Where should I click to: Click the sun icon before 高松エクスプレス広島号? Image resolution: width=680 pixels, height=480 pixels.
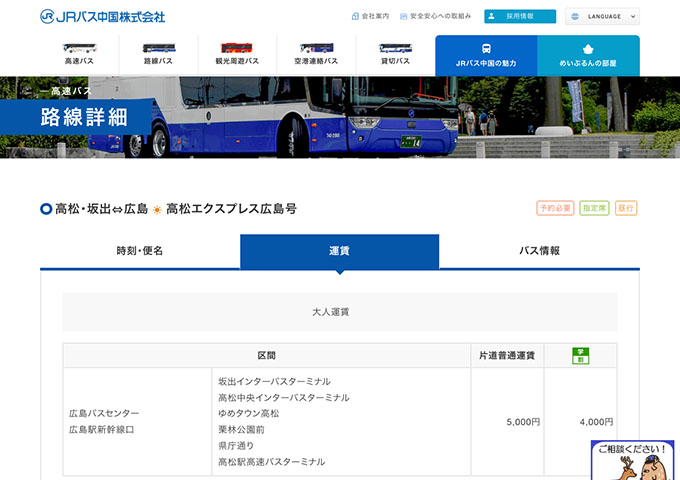(x=157, y=210)
